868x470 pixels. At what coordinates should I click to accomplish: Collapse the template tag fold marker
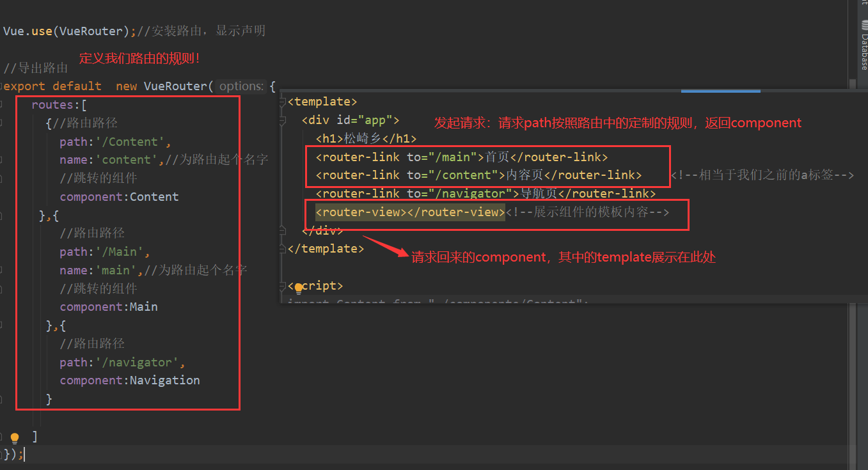(283, 102)
